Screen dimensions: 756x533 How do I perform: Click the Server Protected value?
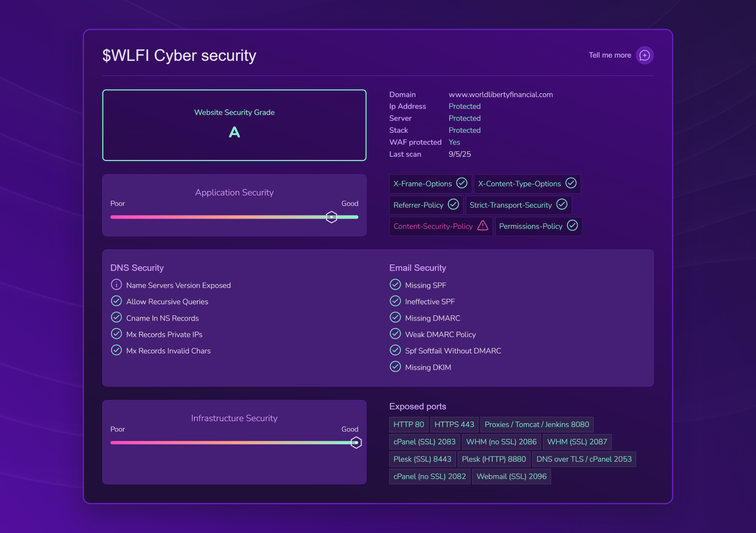point(465,118)
